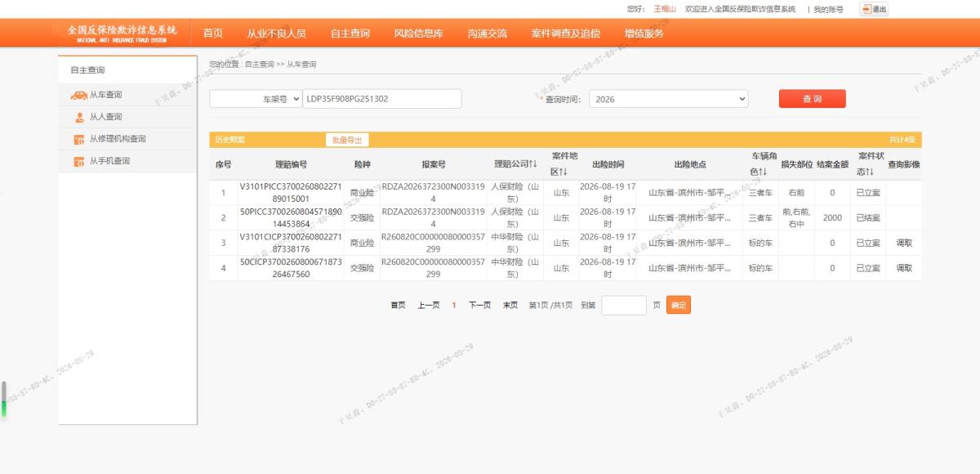Open 首页 in the top navigation

click(x=213, y=34)
